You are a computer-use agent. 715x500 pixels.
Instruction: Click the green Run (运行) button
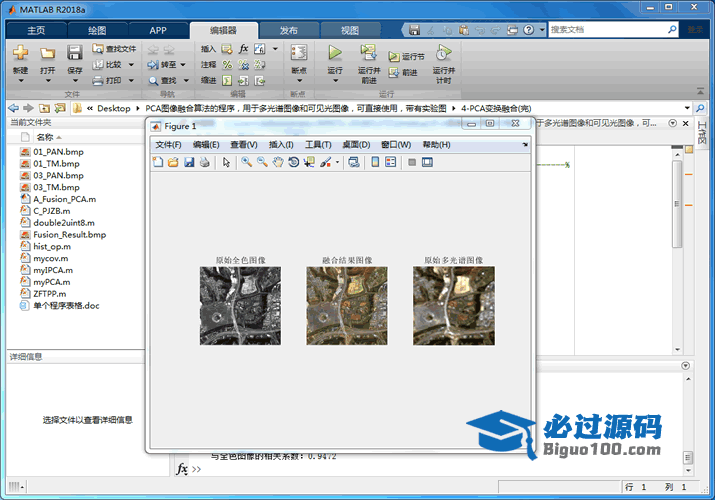[335, 53]
